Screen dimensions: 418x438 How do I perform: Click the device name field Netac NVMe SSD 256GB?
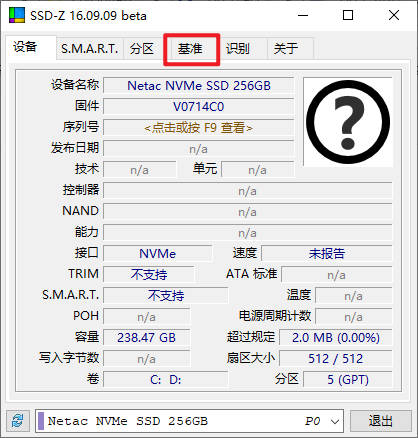coord(198,86)
